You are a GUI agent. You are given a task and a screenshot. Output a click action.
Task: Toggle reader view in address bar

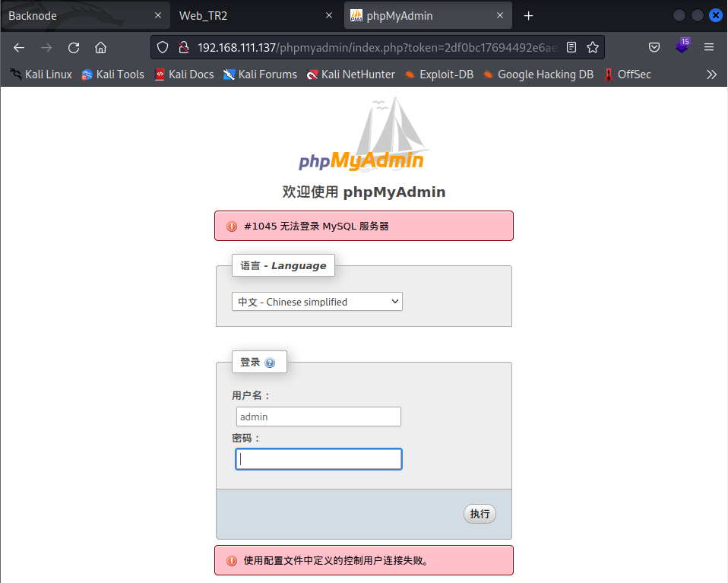[x=571, y=47]
